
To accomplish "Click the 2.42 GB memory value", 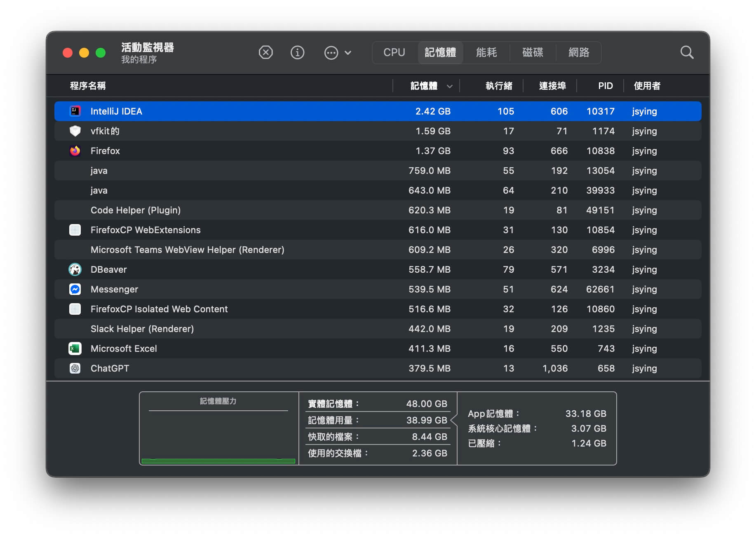I will click(433, 111).
